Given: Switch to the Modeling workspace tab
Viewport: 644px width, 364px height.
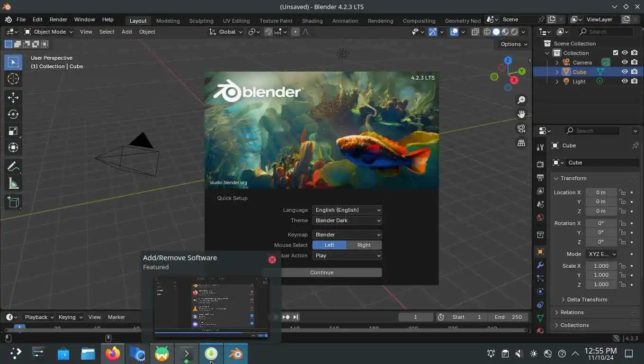Looking at the screenshot, I should (168, 20).
